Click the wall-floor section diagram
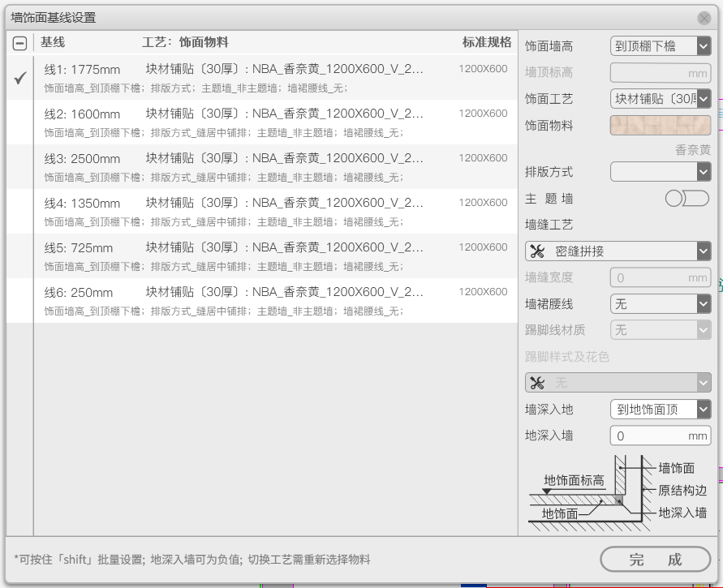This screenshot has width=723, height=588. 618,494
